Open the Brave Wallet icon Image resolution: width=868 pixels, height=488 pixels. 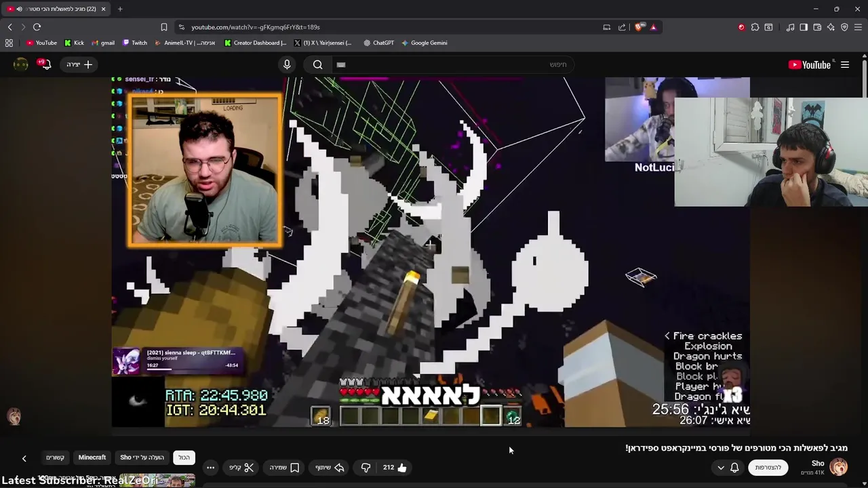(817, 27)
